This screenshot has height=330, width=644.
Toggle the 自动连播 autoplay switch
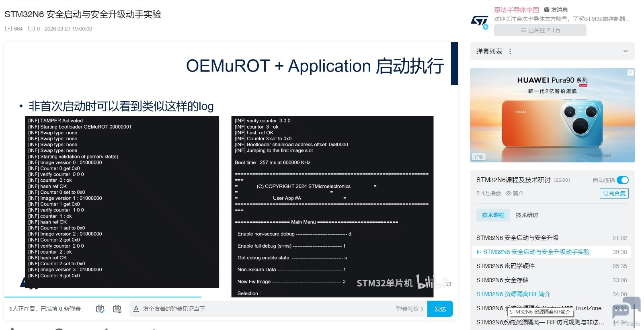[622, 180]
